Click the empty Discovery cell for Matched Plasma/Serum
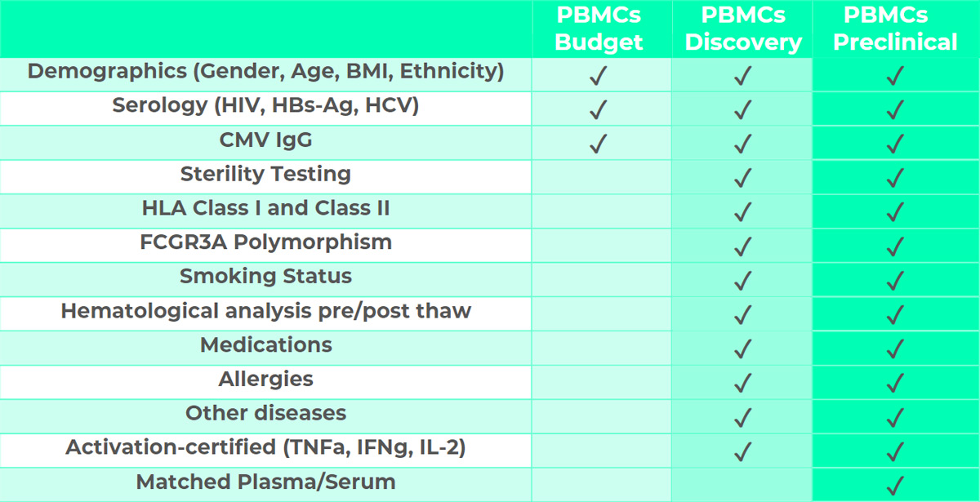The height and width of the screenshot is (502, 980). 742,485
